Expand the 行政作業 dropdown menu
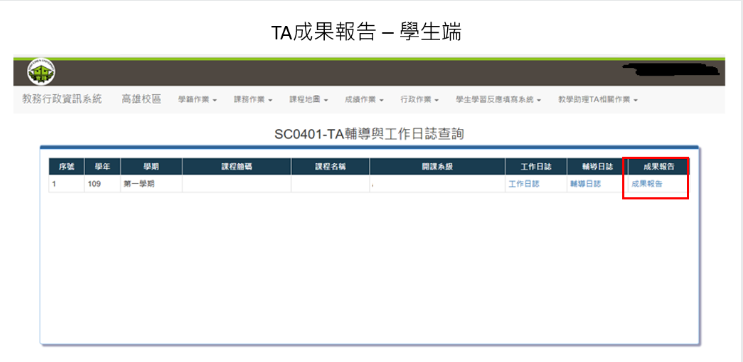 point(420,100)
